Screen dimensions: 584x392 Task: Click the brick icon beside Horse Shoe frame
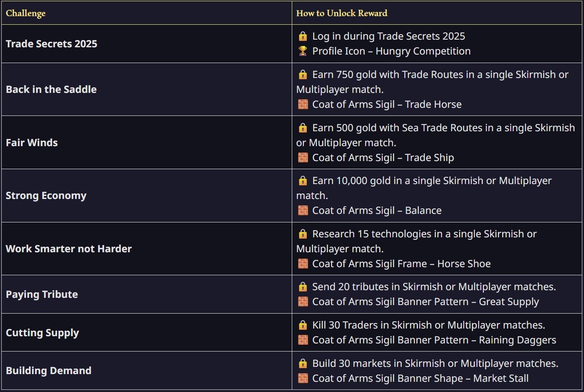click(302, 264)
